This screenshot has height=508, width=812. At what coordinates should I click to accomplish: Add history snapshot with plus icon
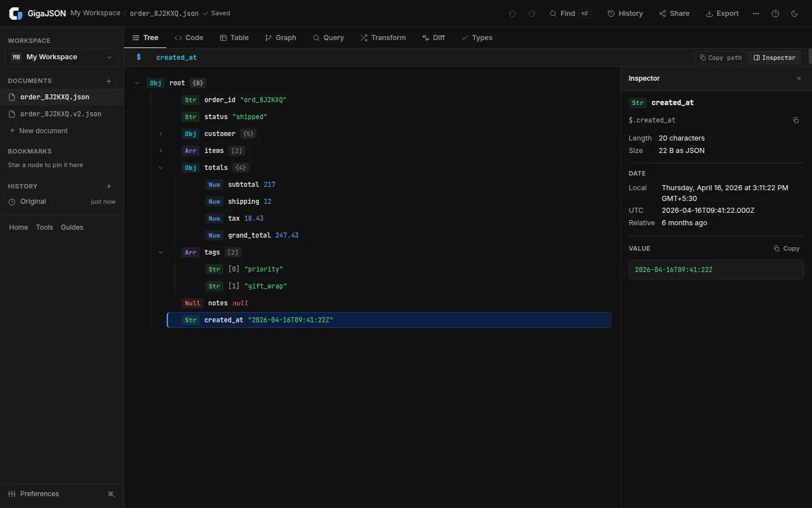click(x=109, y=186)
